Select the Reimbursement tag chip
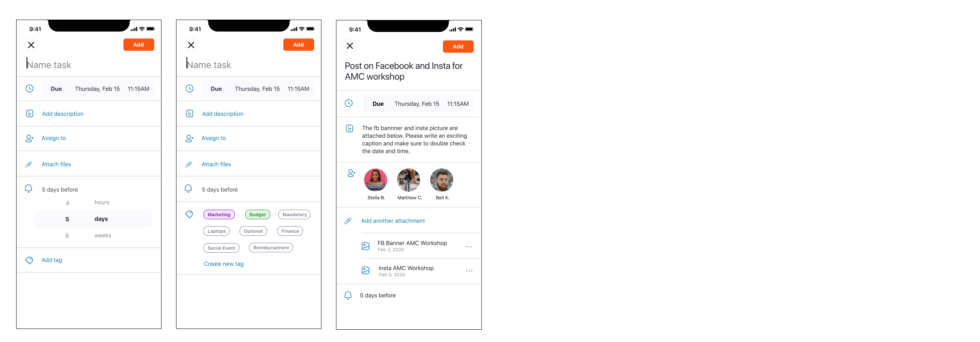The image size is (980, 342). click(x=271, y=248)
